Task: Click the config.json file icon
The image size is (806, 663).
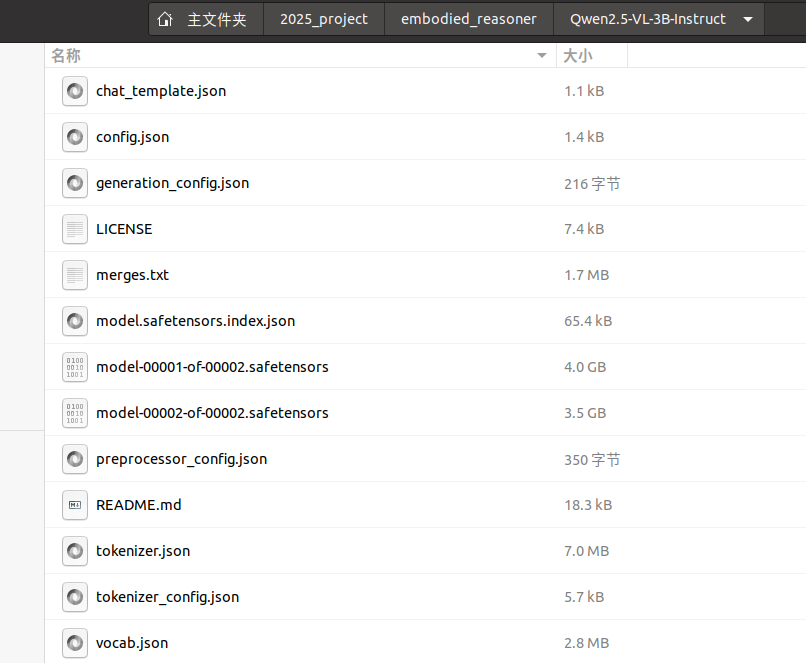Action: (x=75, y=137)
